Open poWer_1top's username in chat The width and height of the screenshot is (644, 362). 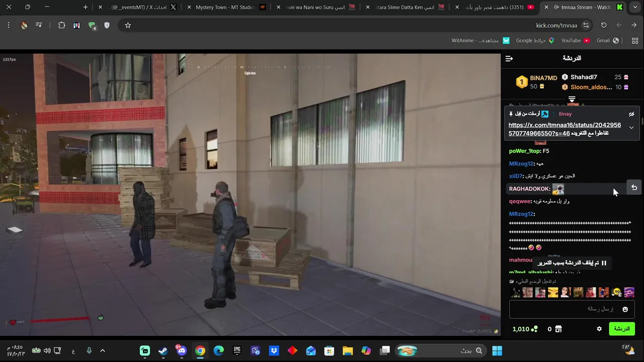525,151
